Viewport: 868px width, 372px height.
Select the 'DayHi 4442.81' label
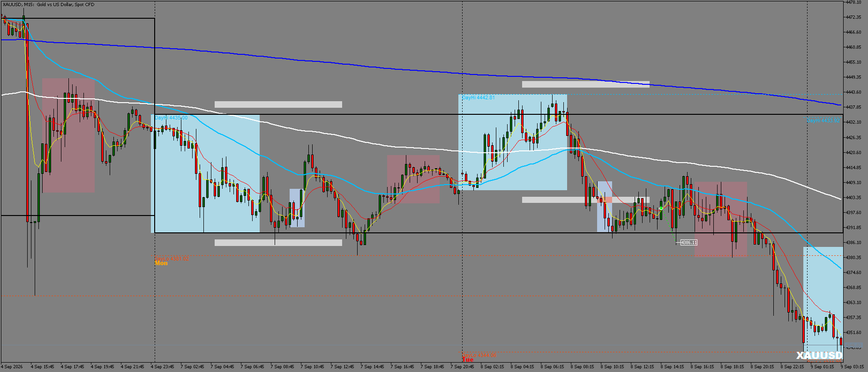pyautogui.click(x=478, y=98)
